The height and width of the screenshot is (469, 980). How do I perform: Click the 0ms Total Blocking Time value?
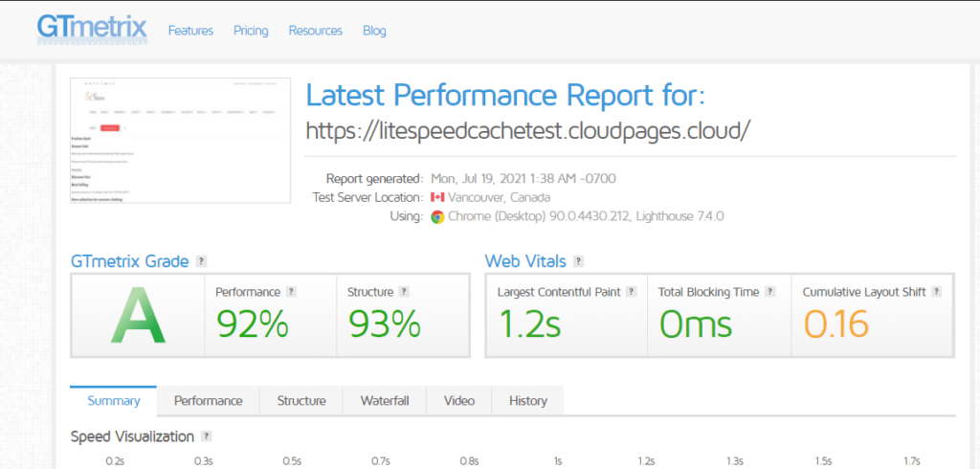695,324
